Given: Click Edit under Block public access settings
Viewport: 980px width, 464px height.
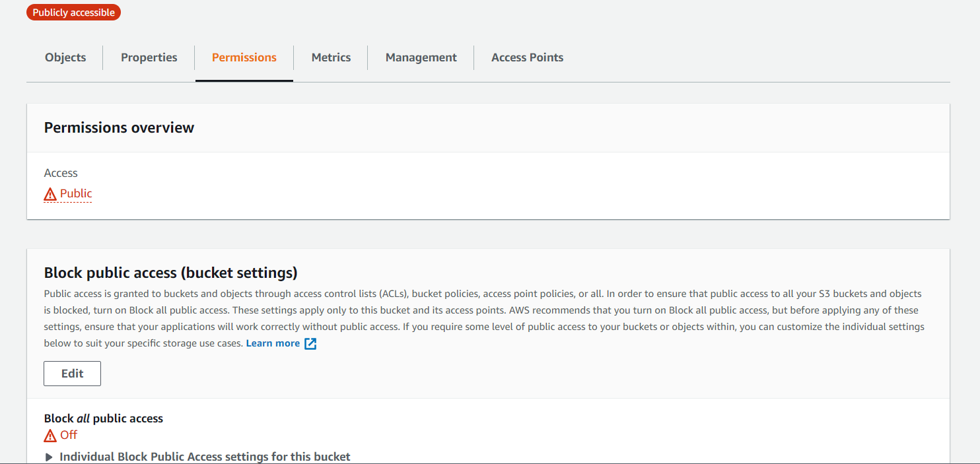Looking at the screenshot, I should 72,373.
